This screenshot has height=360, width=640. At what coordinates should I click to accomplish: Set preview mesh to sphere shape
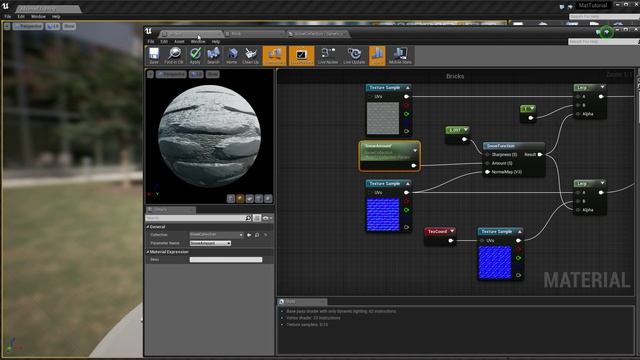240,199
